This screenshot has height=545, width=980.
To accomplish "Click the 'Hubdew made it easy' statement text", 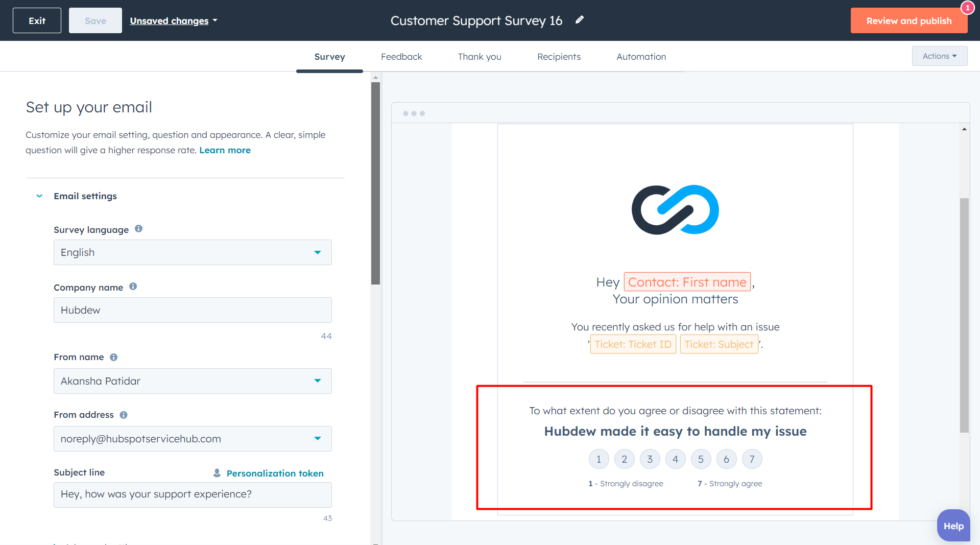I will (x=675, y=431).
